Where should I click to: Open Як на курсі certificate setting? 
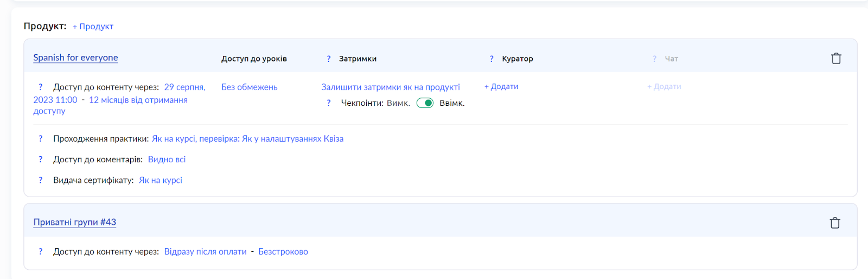pyautogui.click(x=161, y=180)
